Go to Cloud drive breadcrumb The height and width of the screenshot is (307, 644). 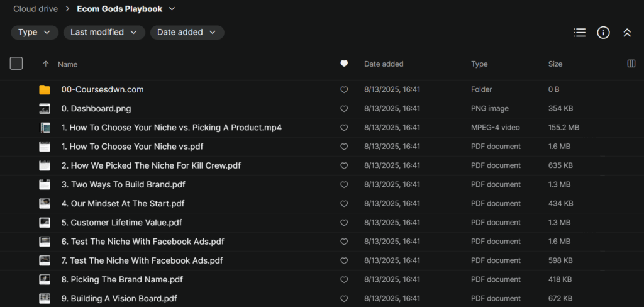point(36,9)
